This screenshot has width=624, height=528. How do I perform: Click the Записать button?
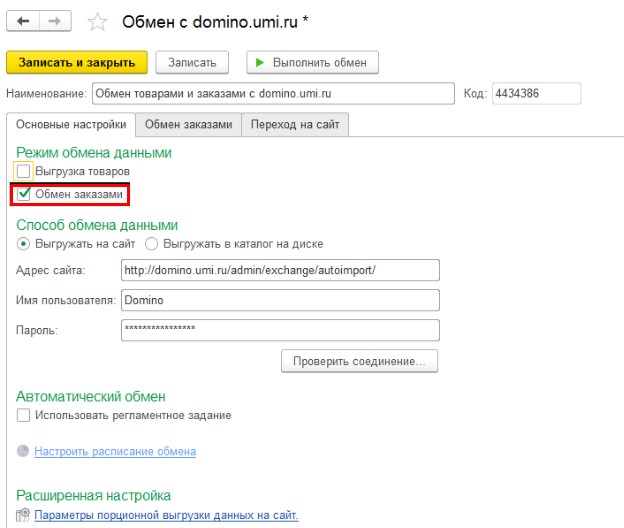point(192,62)
